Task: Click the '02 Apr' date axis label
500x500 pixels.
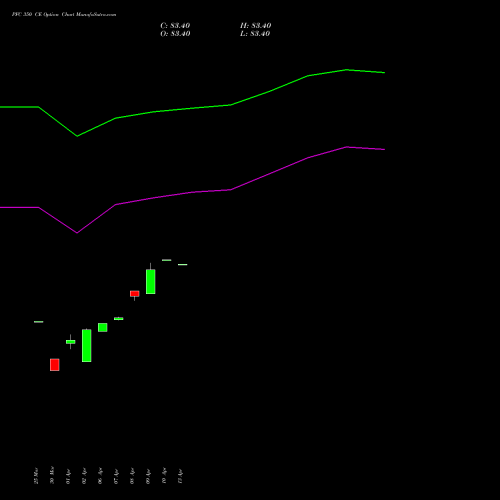Action: 84,477
